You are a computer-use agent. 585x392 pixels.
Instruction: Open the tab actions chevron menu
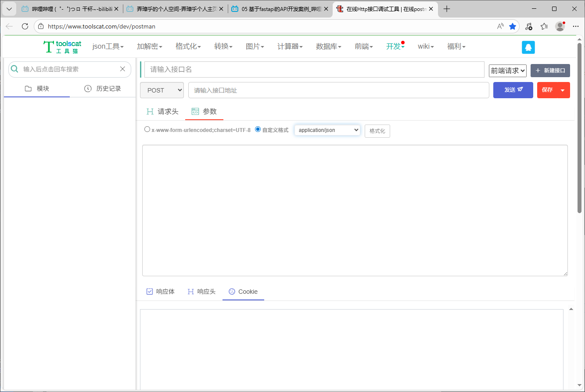click(x=9, y=9)
